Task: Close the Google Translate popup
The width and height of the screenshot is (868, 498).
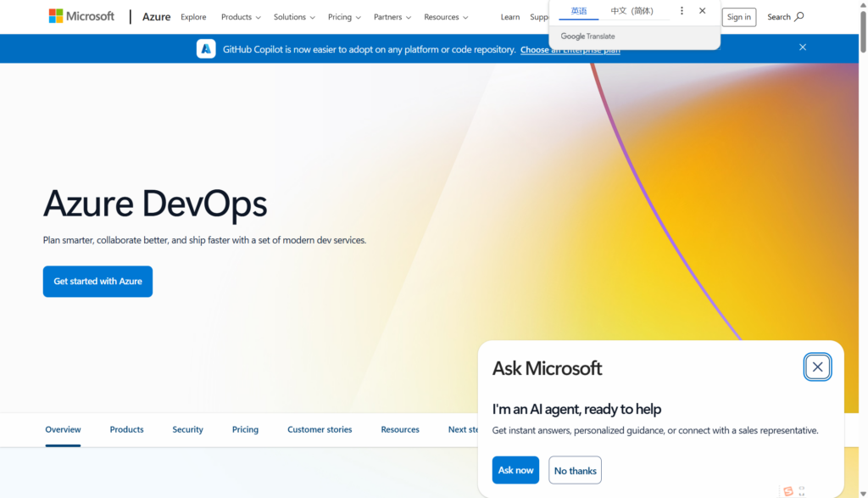Action: click(702, 11)
